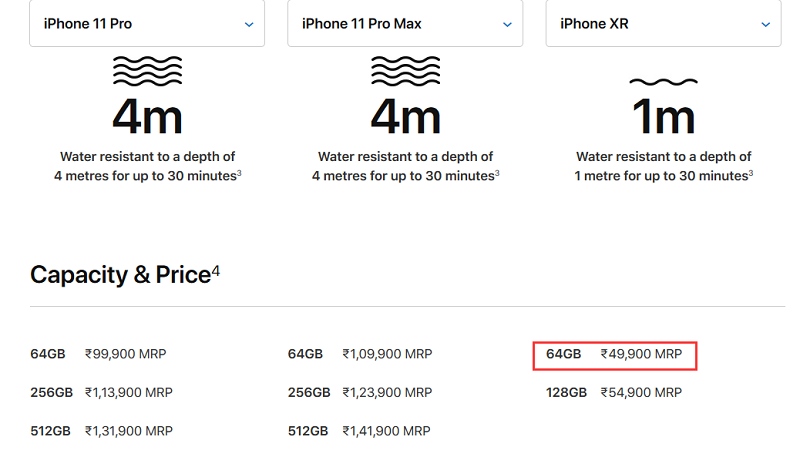Click the 256GB ₹1,23,900 MRP entry

tap(359, 393)
